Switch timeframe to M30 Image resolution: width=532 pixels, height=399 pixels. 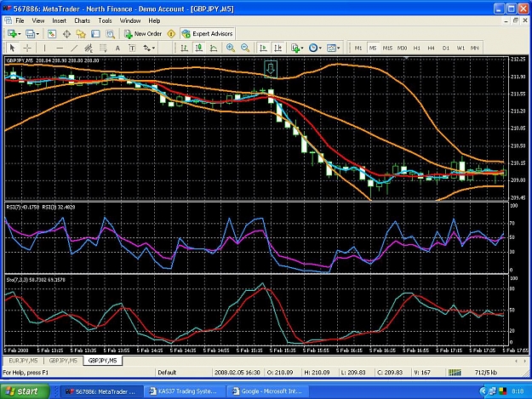402,48
